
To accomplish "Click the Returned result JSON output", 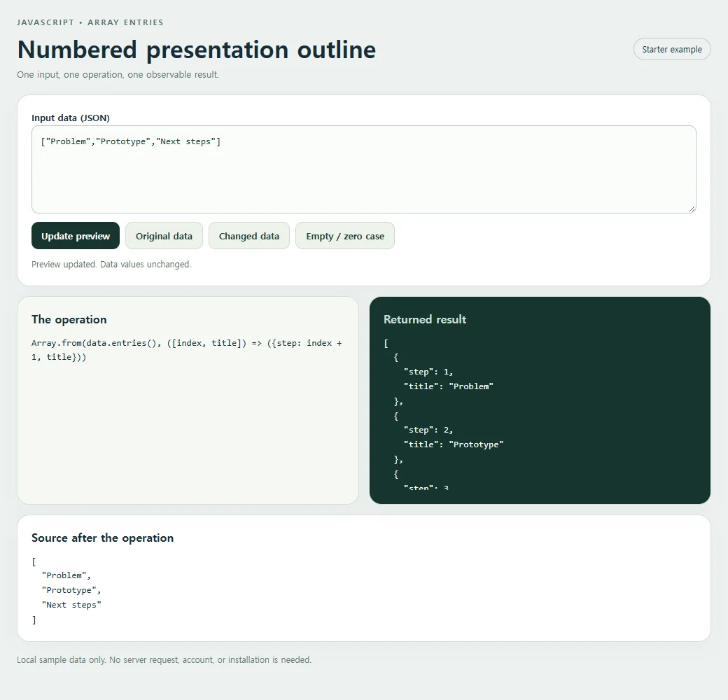I will click(540, 413).
